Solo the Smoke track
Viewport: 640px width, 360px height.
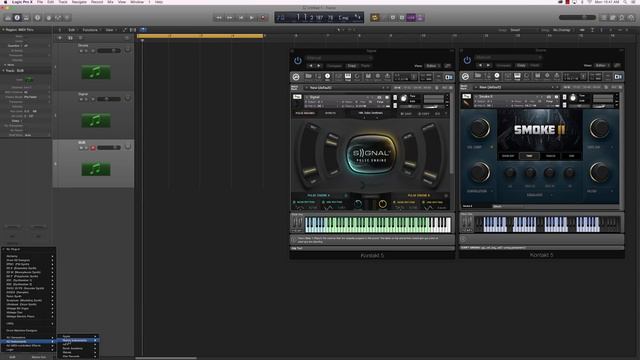[87, 51]
